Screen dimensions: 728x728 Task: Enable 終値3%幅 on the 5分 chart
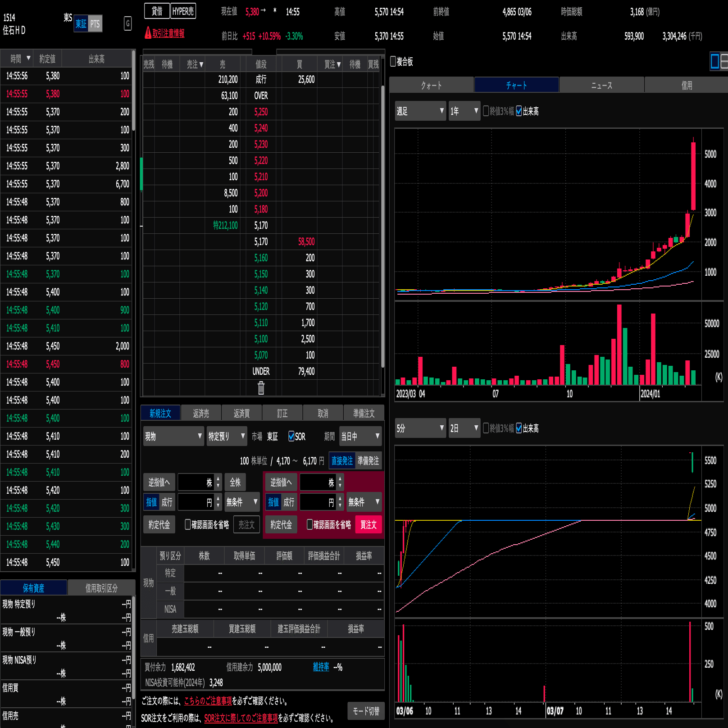[x=486, y=428]
